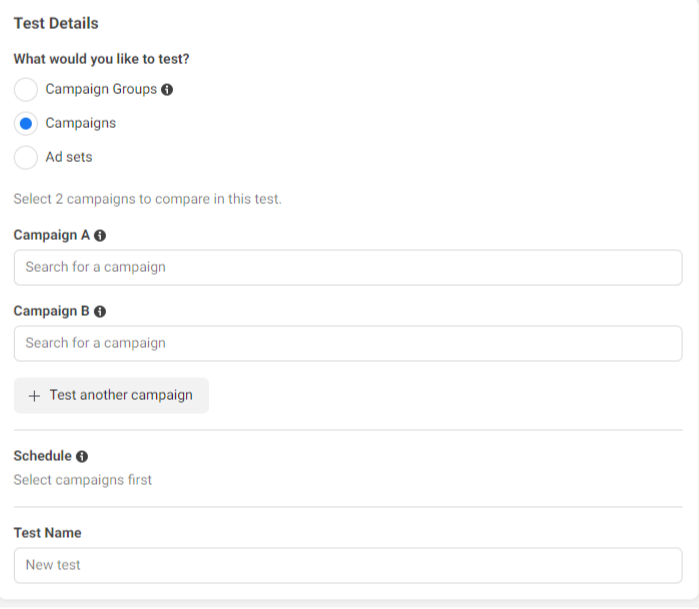Image resolution: width=699 pixels, height=609 pixels.
Task: Click the plus icon on Test another campaign
Action: 35,395
